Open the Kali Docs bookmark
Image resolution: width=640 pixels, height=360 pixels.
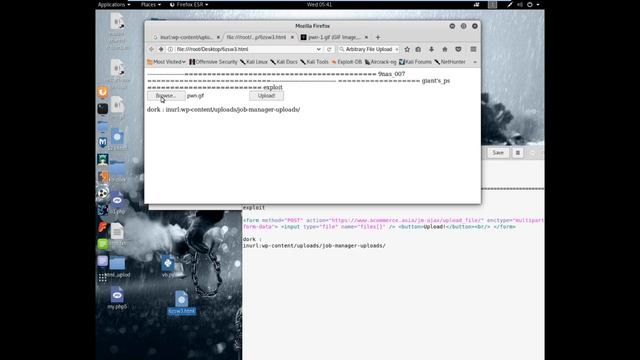click(x=284, y=62)
